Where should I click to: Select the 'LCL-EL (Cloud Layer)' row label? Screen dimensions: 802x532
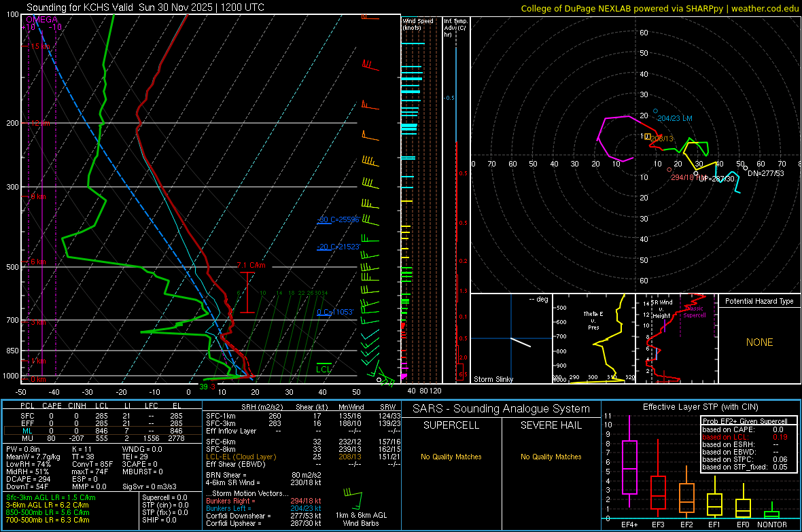(x=241, y=457)
